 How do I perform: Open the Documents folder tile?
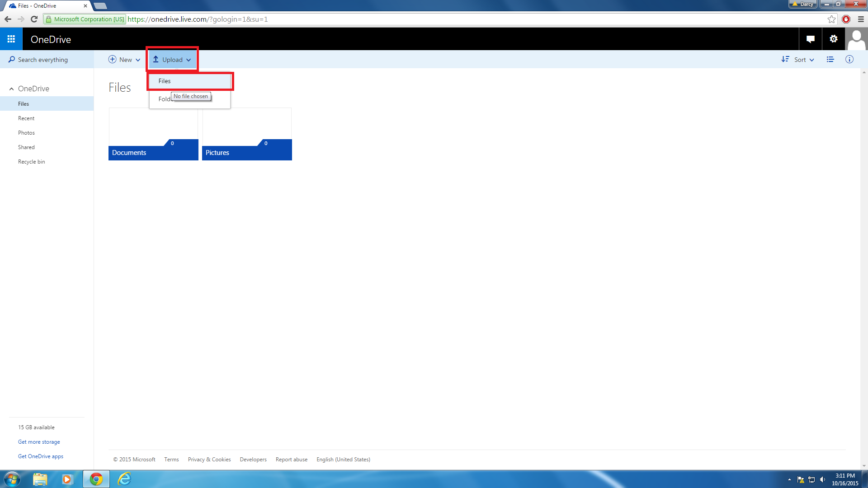pos(153,134)
